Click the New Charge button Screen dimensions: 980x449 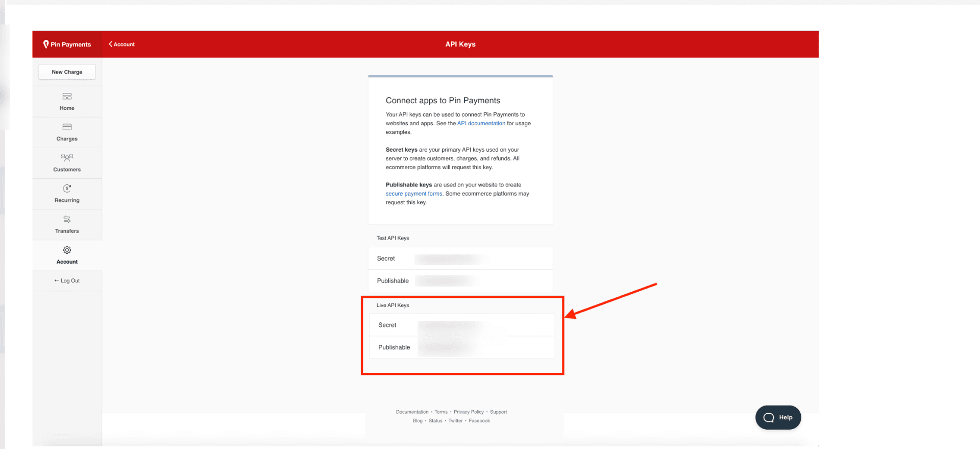67,72
